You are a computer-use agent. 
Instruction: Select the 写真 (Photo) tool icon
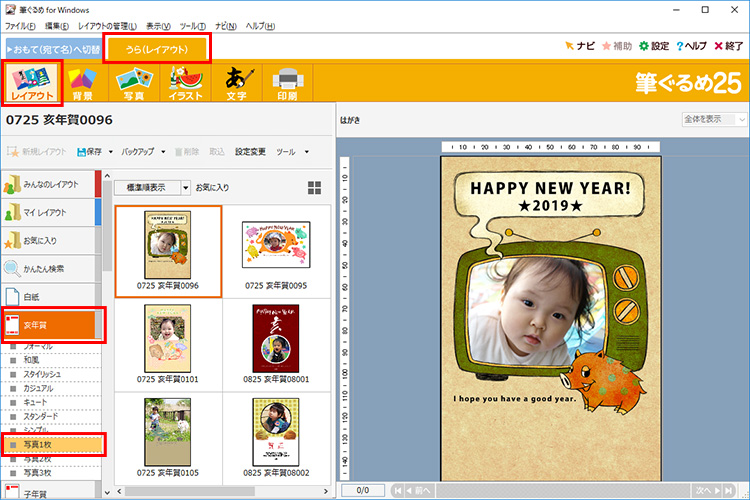tap(134, 82)
